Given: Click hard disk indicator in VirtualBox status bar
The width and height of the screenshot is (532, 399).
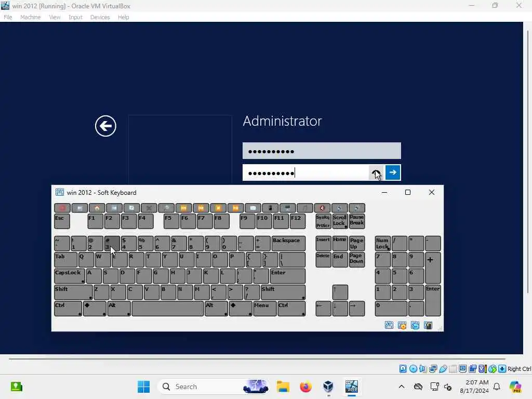Looking at the screenshot, I should (x=403, y=369).
